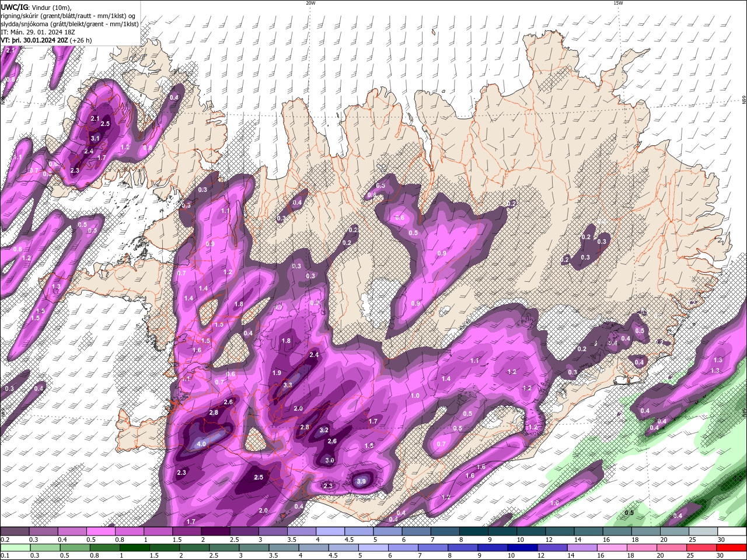Click the dark teal snow swatch between 8 and 9
This screenshot has width=747, height=560.
point(474,531)
